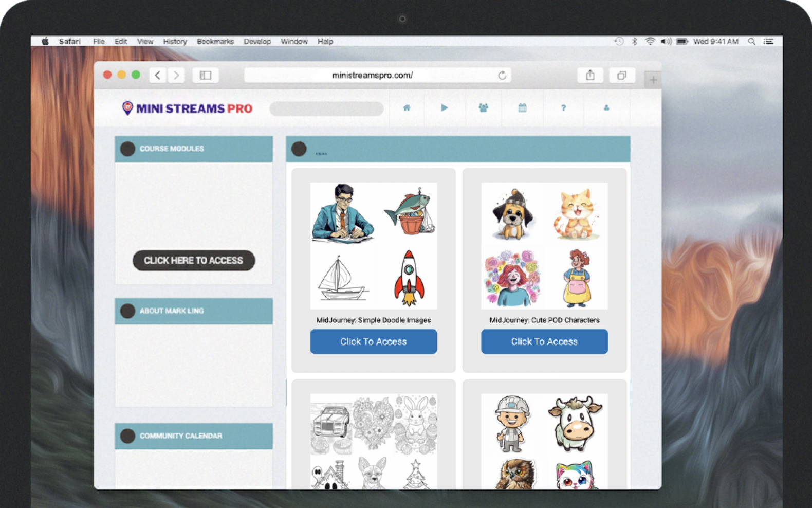
Task: Click the ABOUT MARK LING panel header
Action: click(x=194, y=311)
